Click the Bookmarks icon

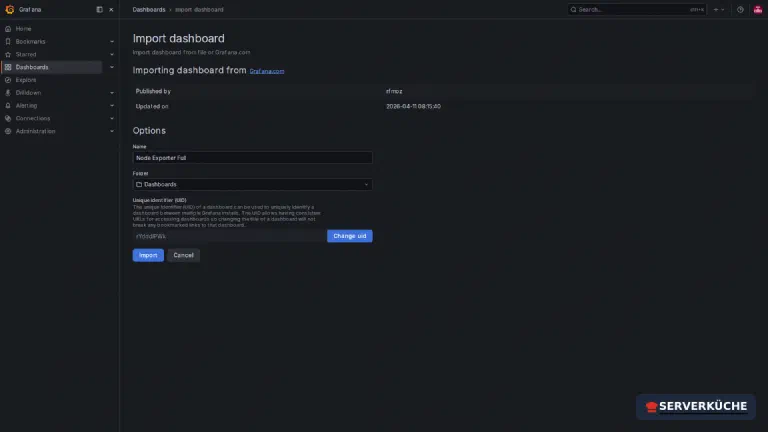tap(8, 42)
